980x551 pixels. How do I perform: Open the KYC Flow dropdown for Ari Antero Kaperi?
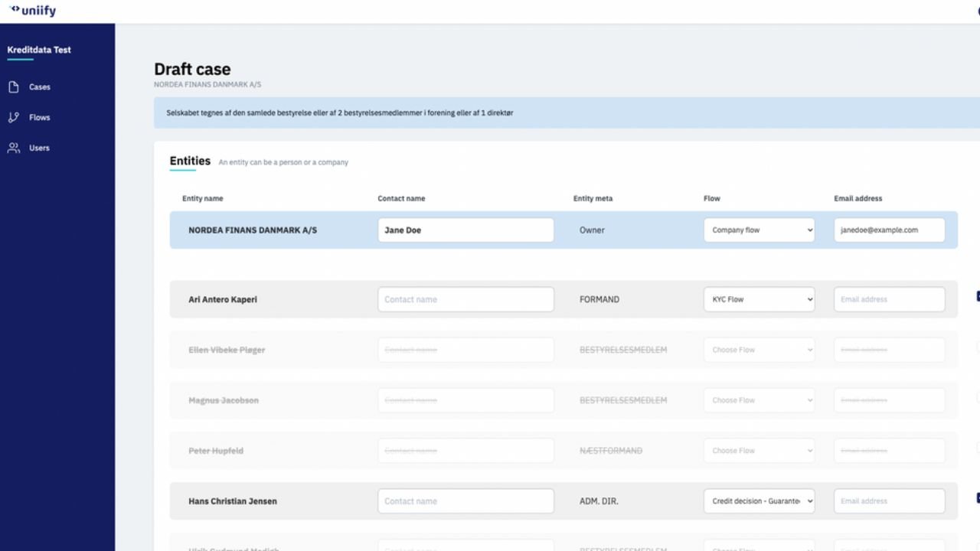point(758,299)
